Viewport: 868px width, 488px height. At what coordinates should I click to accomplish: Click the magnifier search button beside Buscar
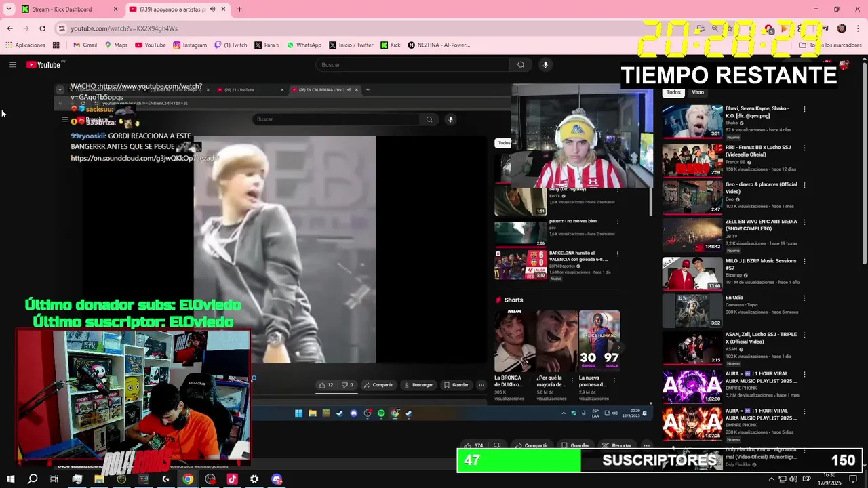pyautogui.click(x=521, y=64)
